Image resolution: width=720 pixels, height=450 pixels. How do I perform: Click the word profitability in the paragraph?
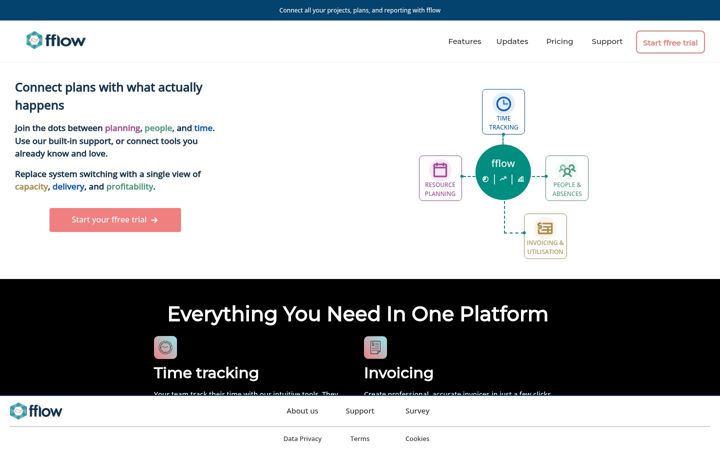[130, 187]
